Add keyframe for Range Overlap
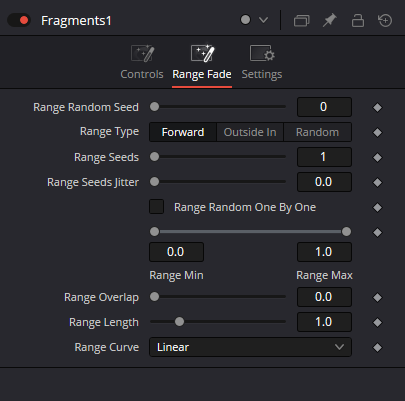 (x=377, y=297)
